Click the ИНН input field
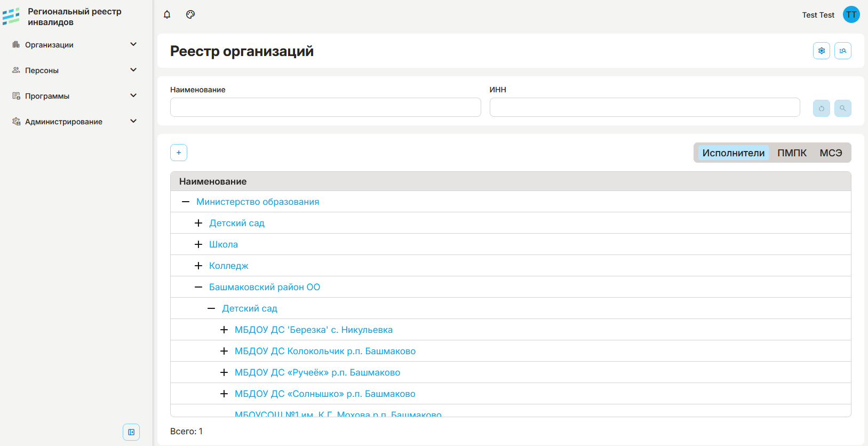The image size is (868, 446). click(644, 107)
